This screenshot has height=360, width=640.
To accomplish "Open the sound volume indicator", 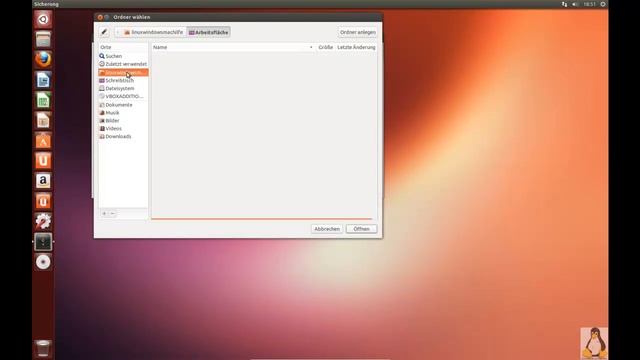I will 575,4.
